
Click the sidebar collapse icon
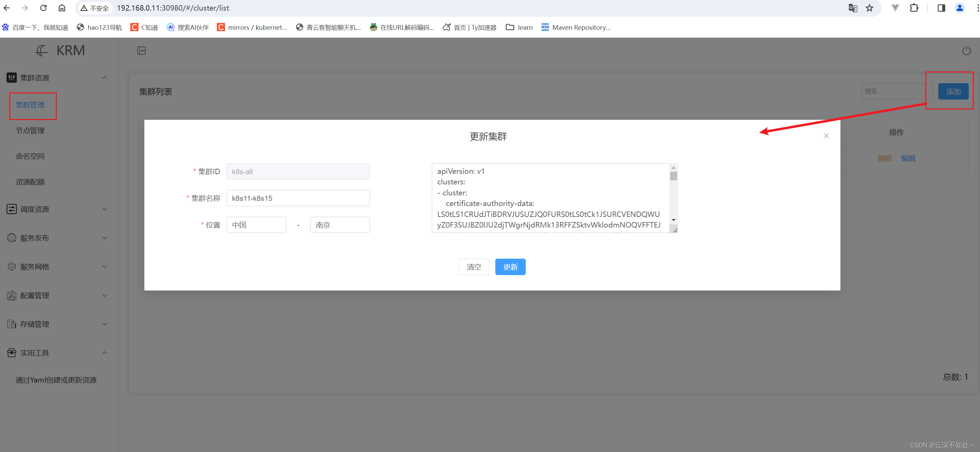142,51
